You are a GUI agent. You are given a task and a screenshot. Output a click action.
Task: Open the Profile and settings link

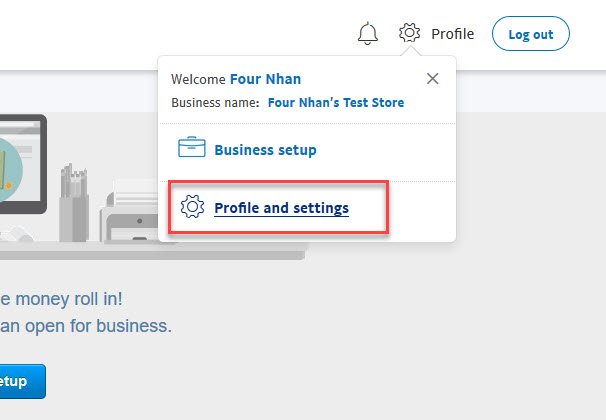coord(282,208)
